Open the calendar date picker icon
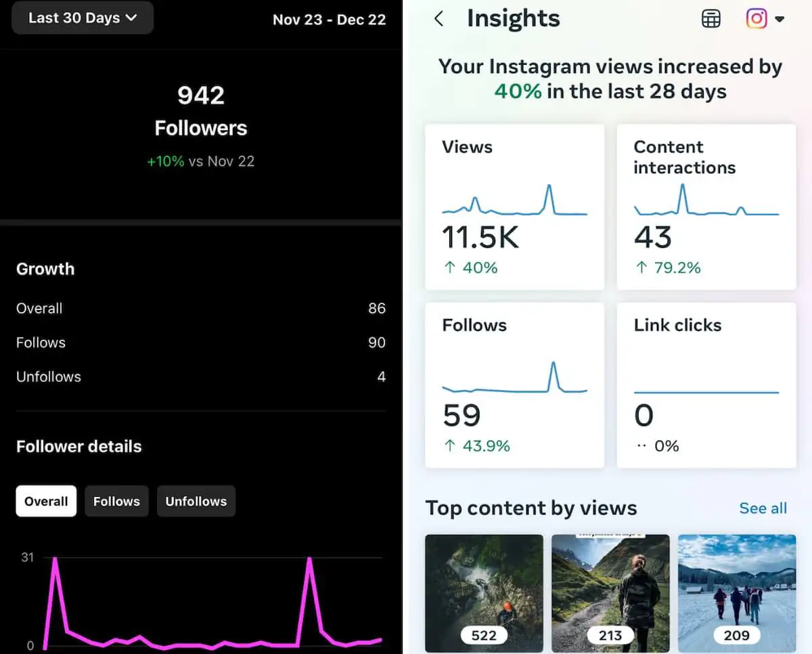 pyautogui.click(x=711, y=18)
